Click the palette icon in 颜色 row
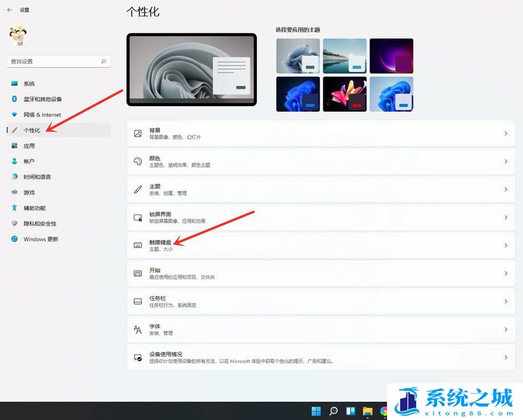This screenshot has height=420, width=523. tap(138, 162)
